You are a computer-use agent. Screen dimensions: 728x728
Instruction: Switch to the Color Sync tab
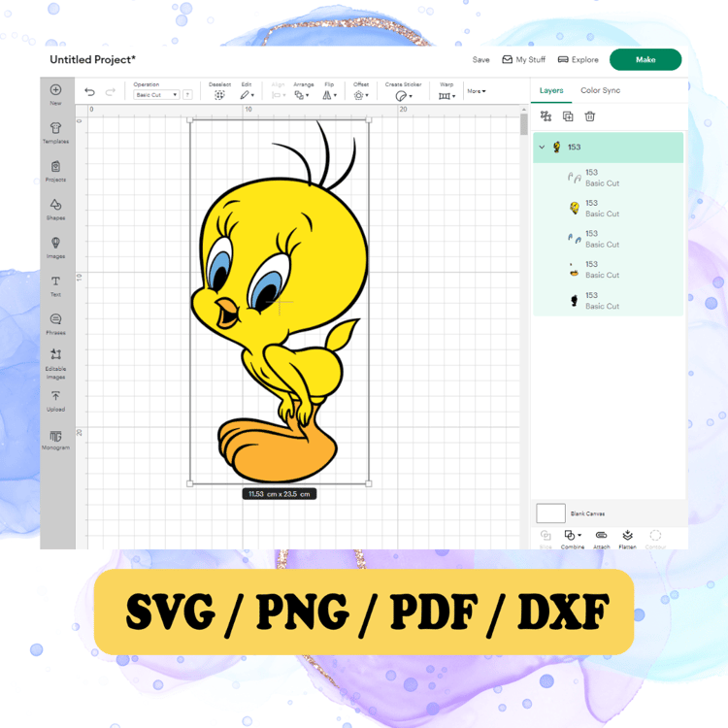coord(600,90)
